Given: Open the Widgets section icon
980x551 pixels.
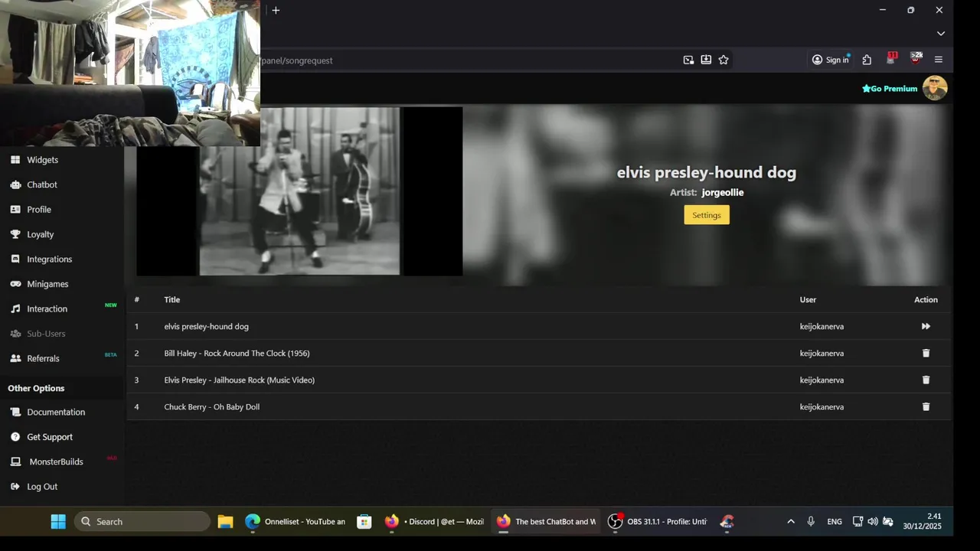Looking at the screenshot, I should [15, 160].
